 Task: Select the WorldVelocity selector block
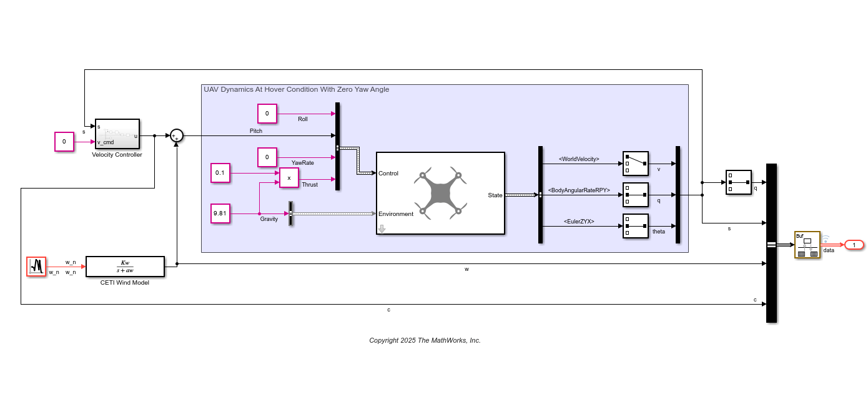(x=635, y=164)
